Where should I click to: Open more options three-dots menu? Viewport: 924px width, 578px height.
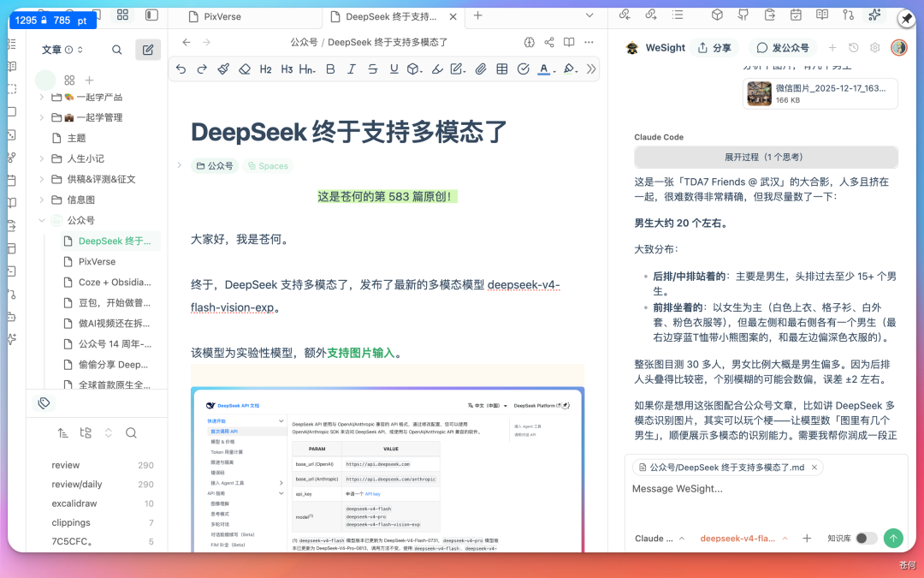(x=589, y=43)
